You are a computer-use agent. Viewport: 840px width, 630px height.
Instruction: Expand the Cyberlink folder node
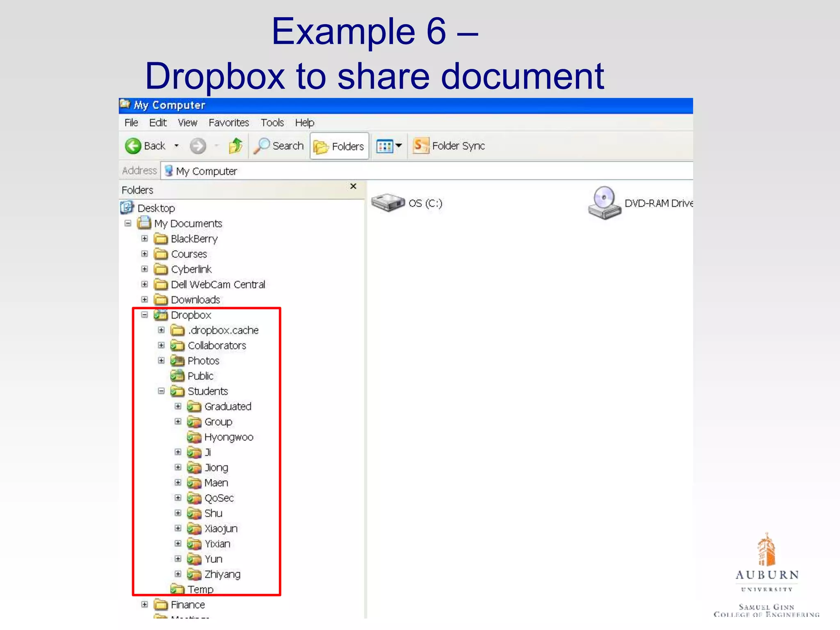tap(144, 269)
